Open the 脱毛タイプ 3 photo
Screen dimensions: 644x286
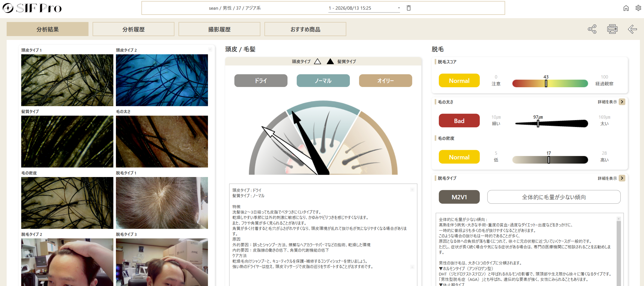coord(162,262)
